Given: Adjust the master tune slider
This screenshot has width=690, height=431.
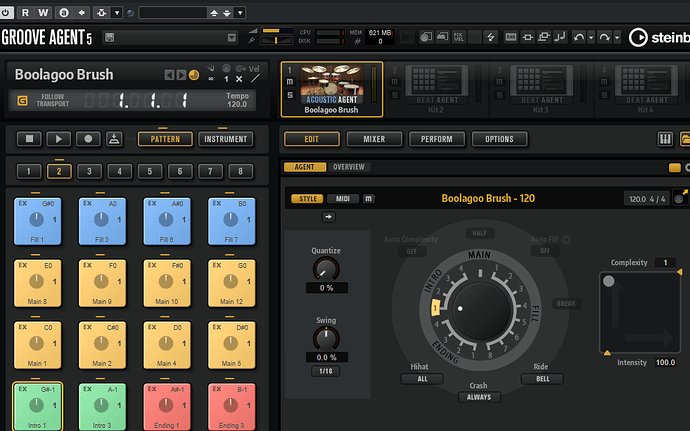Looking at the screenshot, I should pyautogui.click(x=277, y=41).
